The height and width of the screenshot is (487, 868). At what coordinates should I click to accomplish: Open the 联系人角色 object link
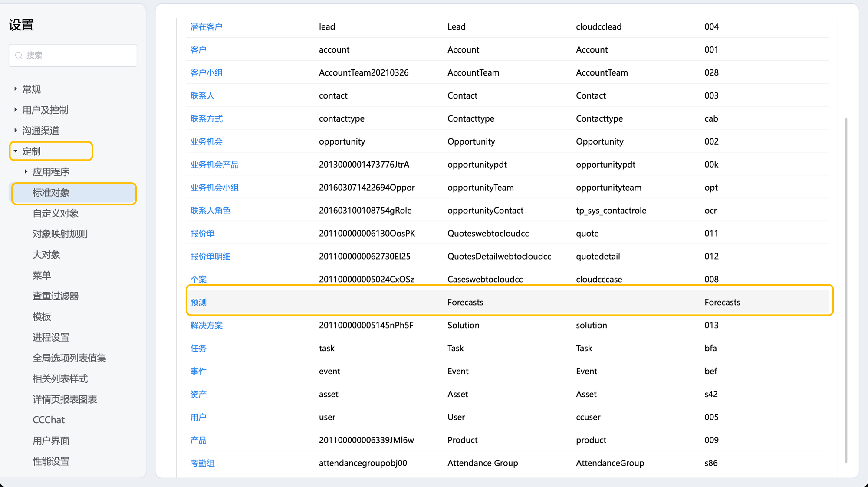[x=210, y=211]
